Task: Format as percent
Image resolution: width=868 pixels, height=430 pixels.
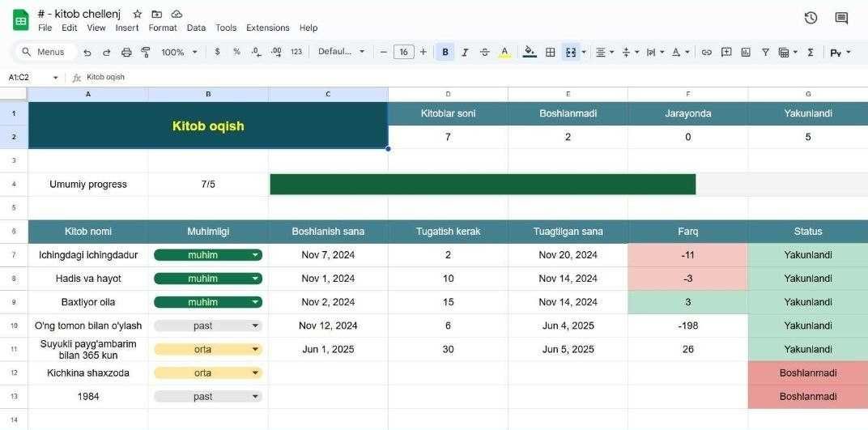Action: click(237, 52)
